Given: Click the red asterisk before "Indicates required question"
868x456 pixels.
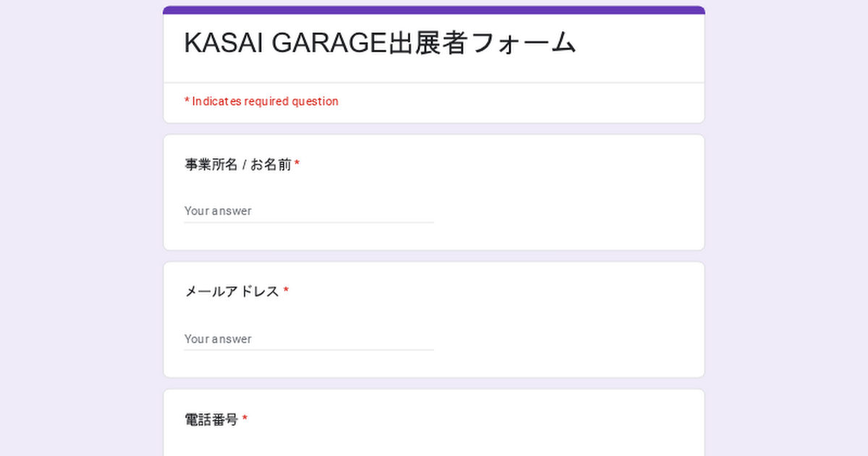Looking at the screenshot, I should pyautogui.click(x=187, y=101).
